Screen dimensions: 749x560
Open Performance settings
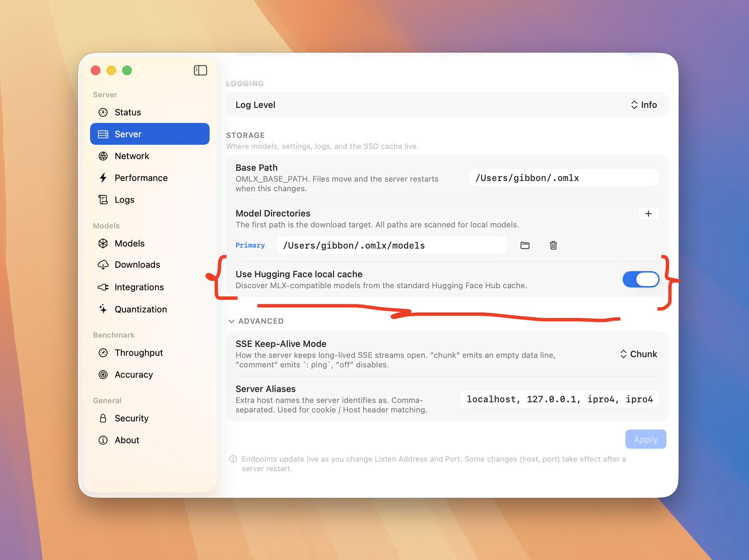point(150,178)
